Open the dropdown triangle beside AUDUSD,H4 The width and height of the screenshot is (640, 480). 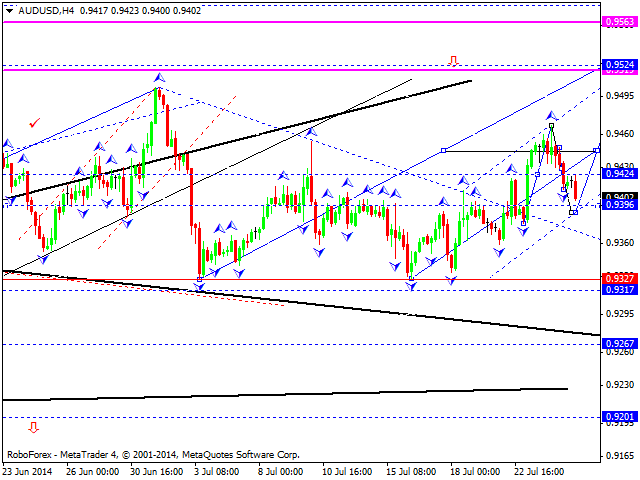[7, 8]
